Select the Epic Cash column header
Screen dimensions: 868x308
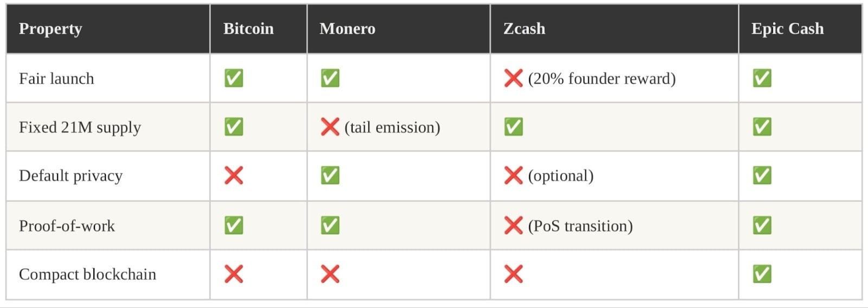[x=787, y=29]
